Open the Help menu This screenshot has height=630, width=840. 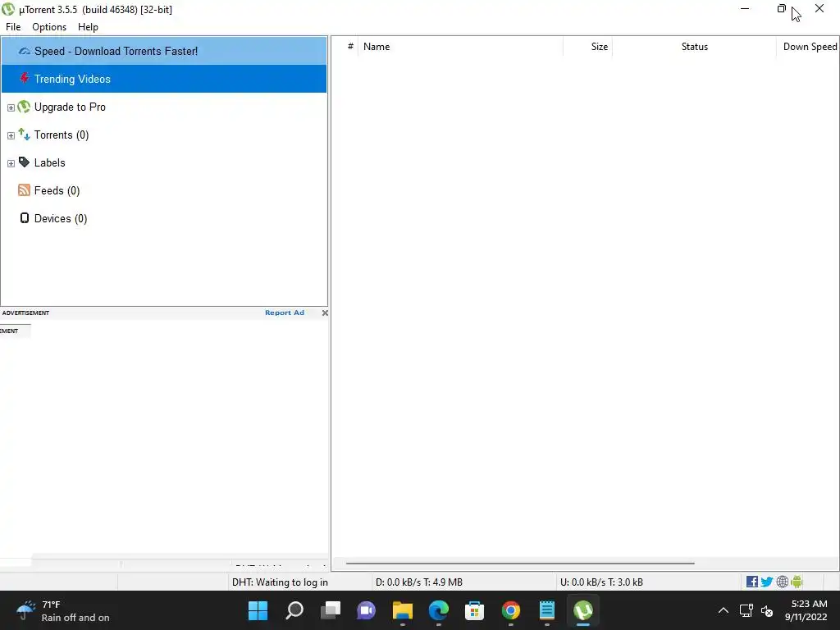pyautogui.click(x=88, y=27)
